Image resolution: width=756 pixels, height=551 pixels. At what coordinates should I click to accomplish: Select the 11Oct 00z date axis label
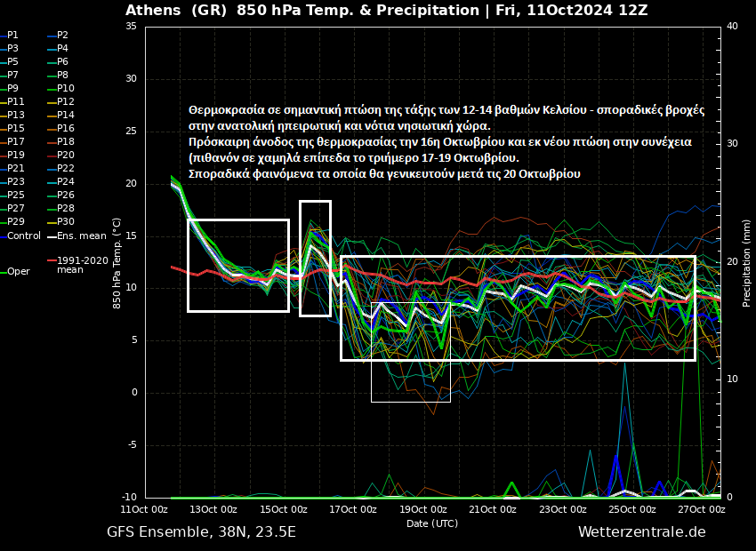point(145,509)
